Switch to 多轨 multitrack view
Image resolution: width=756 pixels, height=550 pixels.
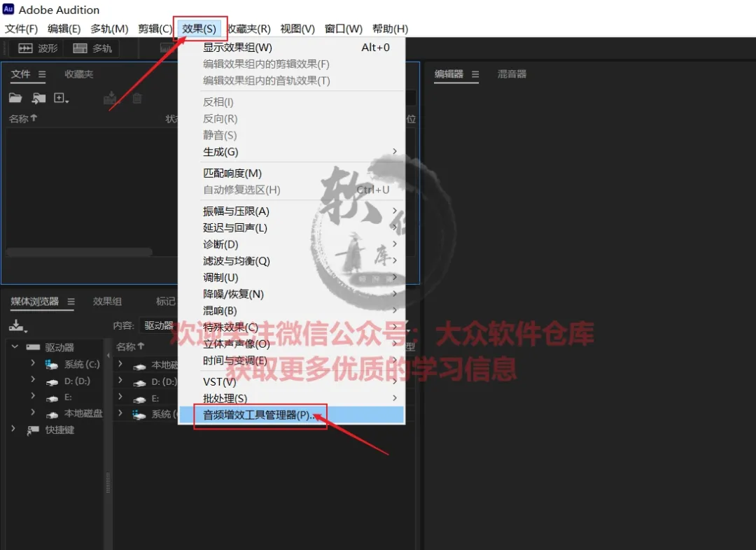[x=92, y=48]
